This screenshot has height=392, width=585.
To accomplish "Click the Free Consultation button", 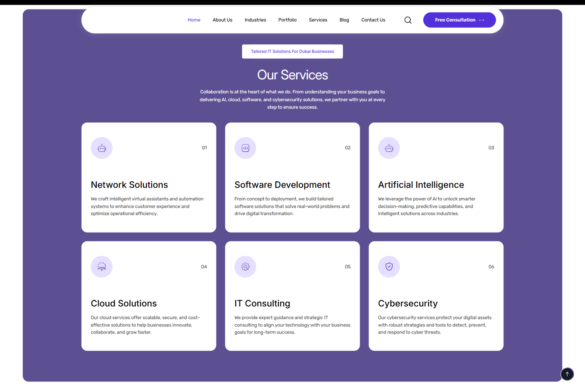I will (459, 20).
